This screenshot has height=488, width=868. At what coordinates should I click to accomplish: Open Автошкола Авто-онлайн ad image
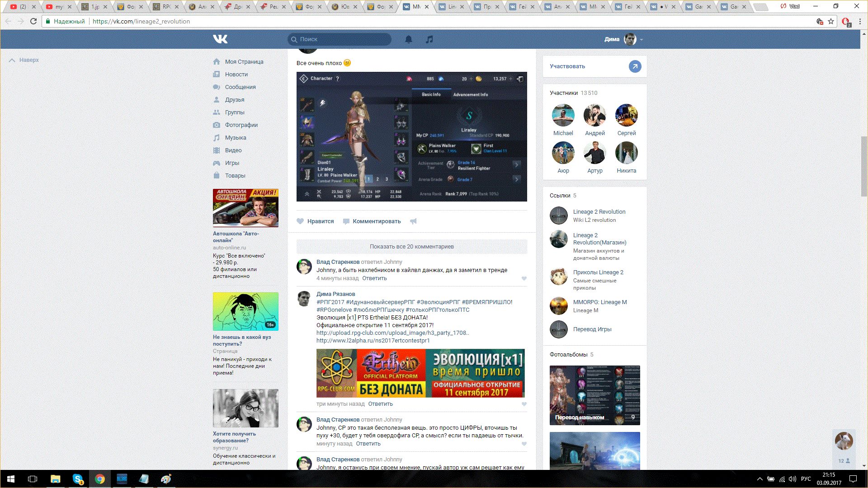pos(245,208)
